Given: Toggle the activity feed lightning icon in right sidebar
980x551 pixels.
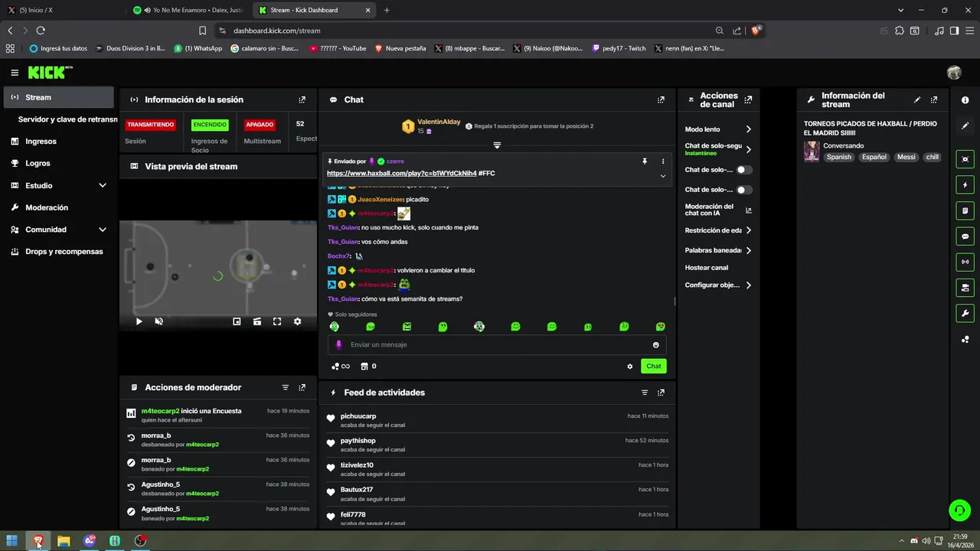Looking at the screenshot, I should [965, 185].
